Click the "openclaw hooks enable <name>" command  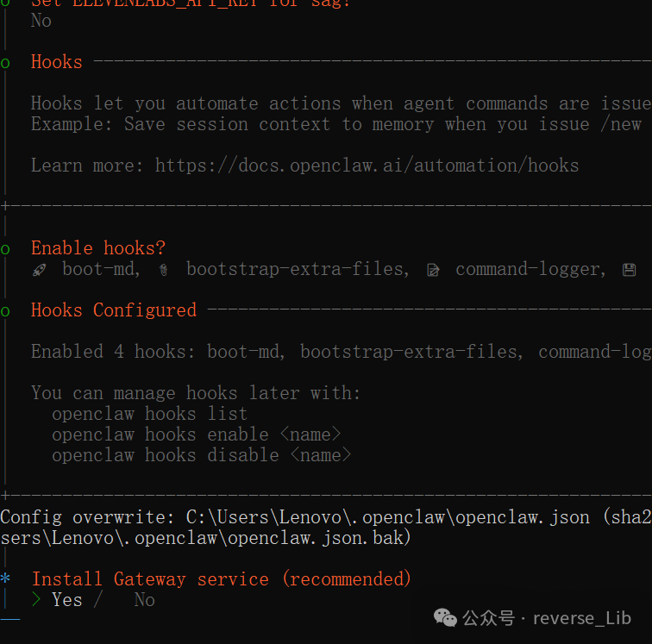point(197,435)
